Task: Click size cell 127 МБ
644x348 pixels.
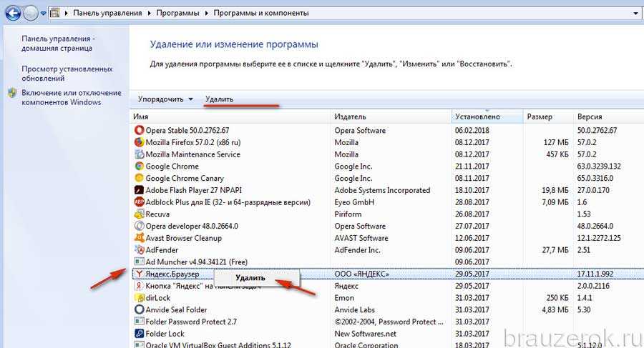Action: 556,142
